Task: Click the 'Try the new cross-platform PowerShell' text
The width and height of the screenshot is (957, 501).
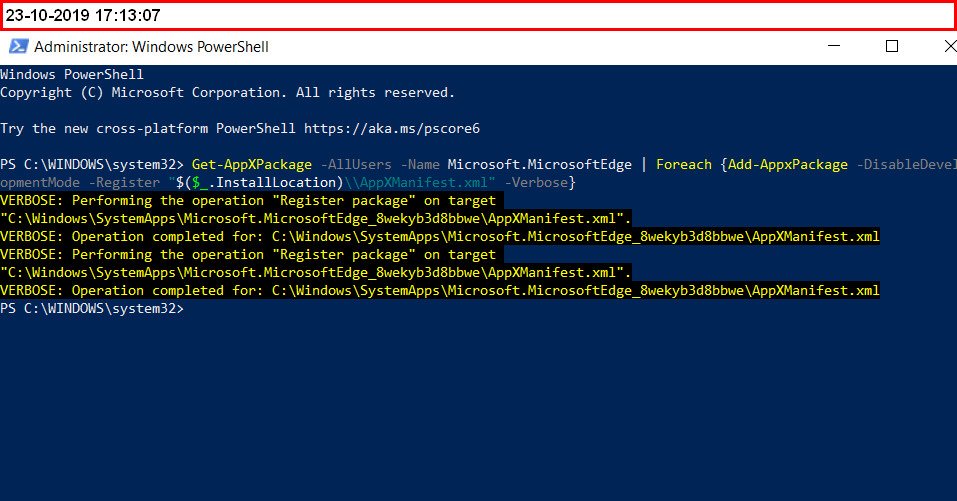Action: click(148, 129)
